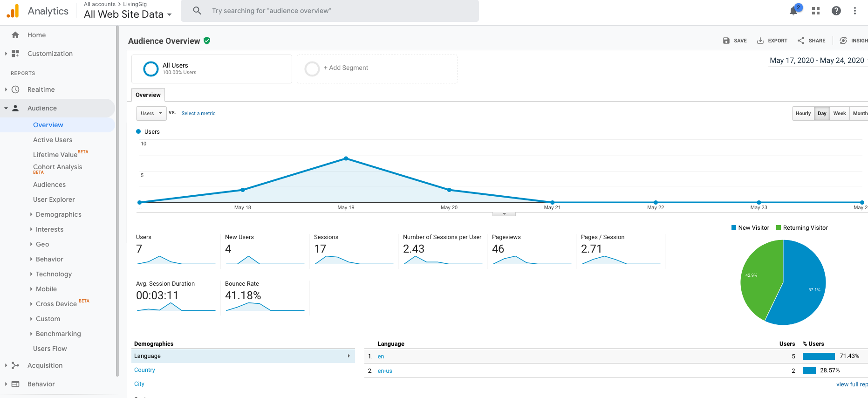Open the notifications bell icon
The image size is (868, 398).
click(x=794, y=11)
